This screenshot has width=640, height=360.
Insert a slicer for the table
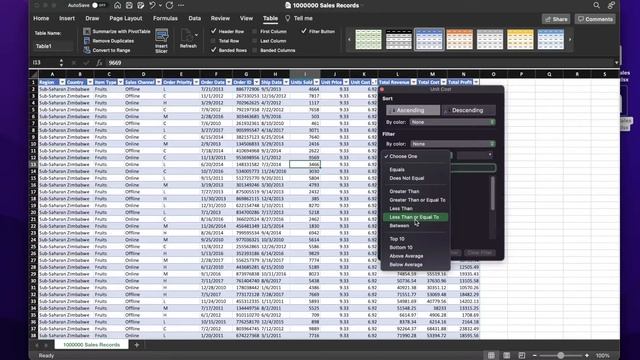coord(162,41)
